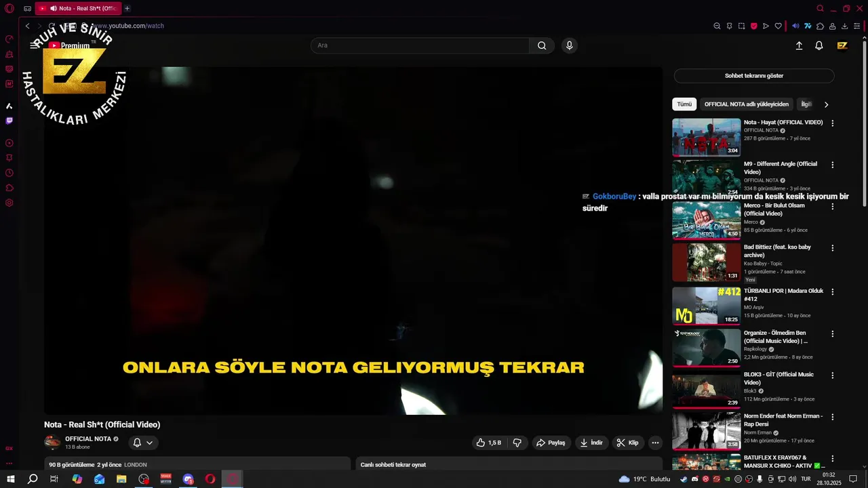The image size is (868, 488).
Task: Open the ad blocker shield icon
Action: point(753,26)
